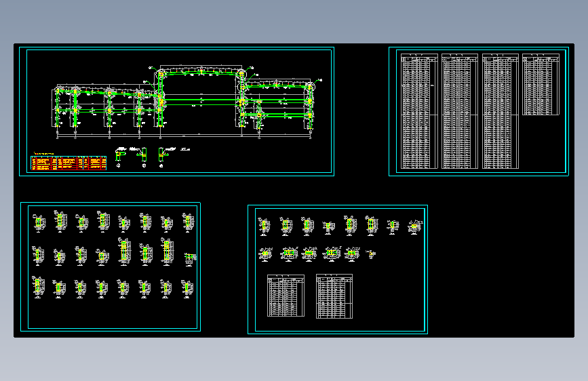Click the left small table below the connection details
Screen dimensions: 588x381
[286, 296]
